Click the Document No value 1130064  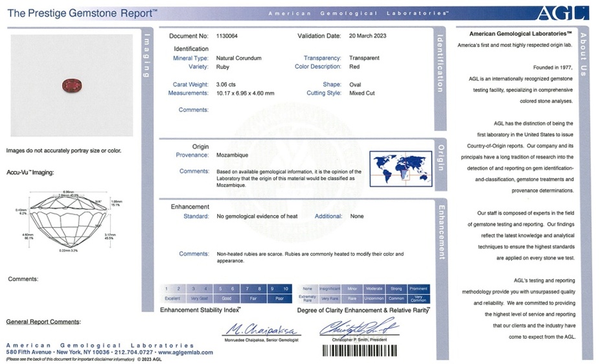tap(228, 36)
